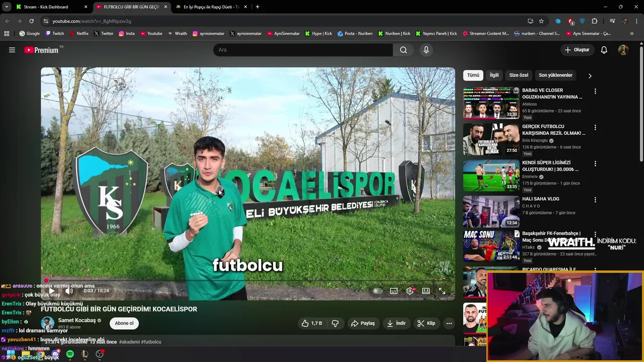Click the İndir download button

pyautogui.click(x=396, y=323)
